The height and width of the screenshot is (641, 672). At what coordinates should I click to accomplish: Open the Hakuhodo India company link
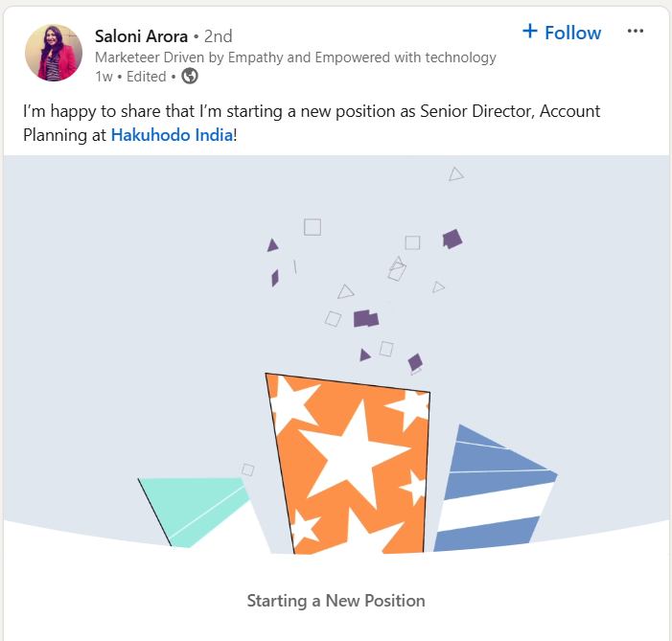[172, 135]
